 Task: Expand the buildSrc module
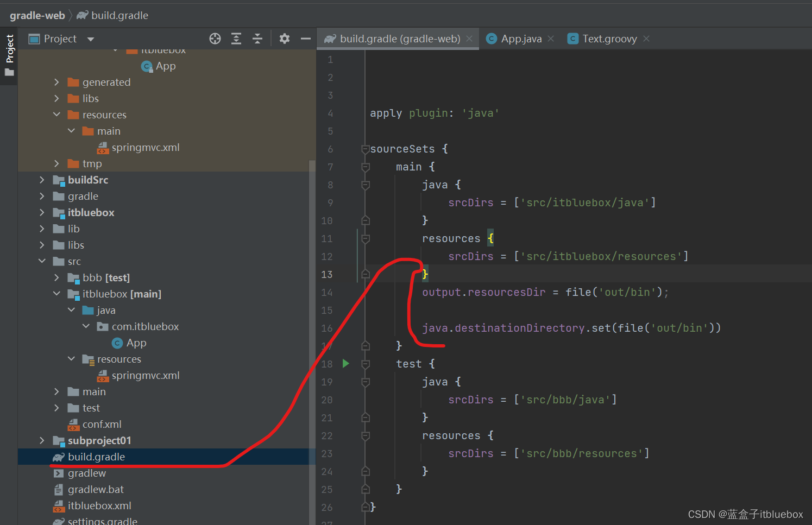click(42, 180)
